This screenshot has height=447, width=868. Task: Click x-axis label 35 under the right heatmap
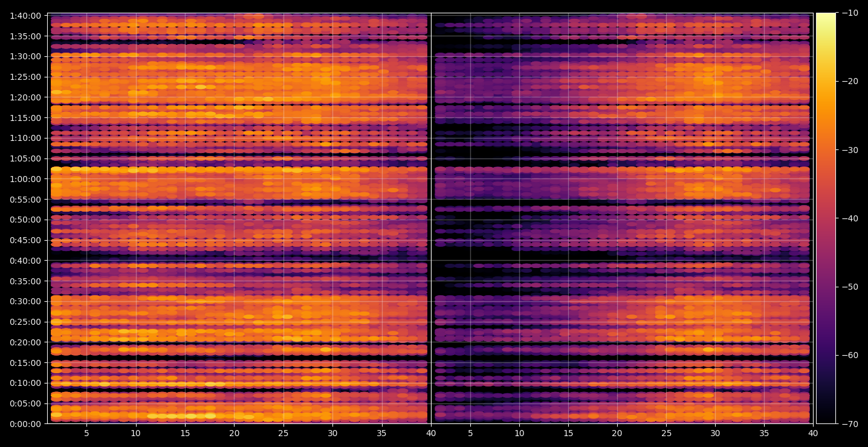point(765,434)
